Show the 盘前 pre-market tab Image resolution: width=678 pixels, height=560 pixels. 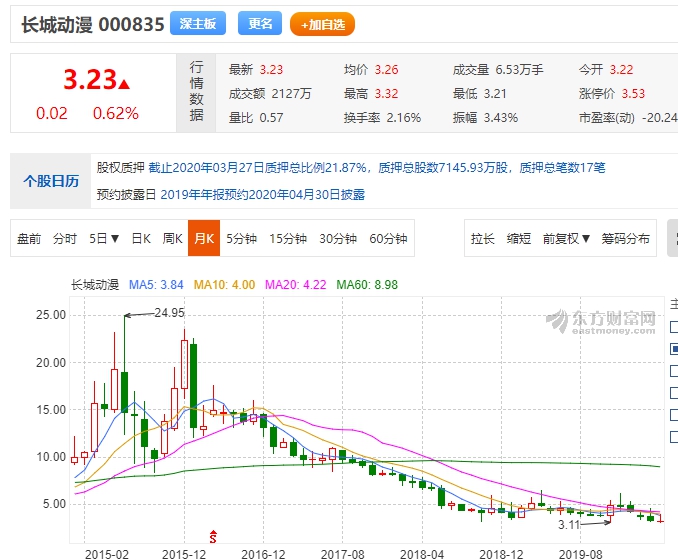(x=30, y=239)
